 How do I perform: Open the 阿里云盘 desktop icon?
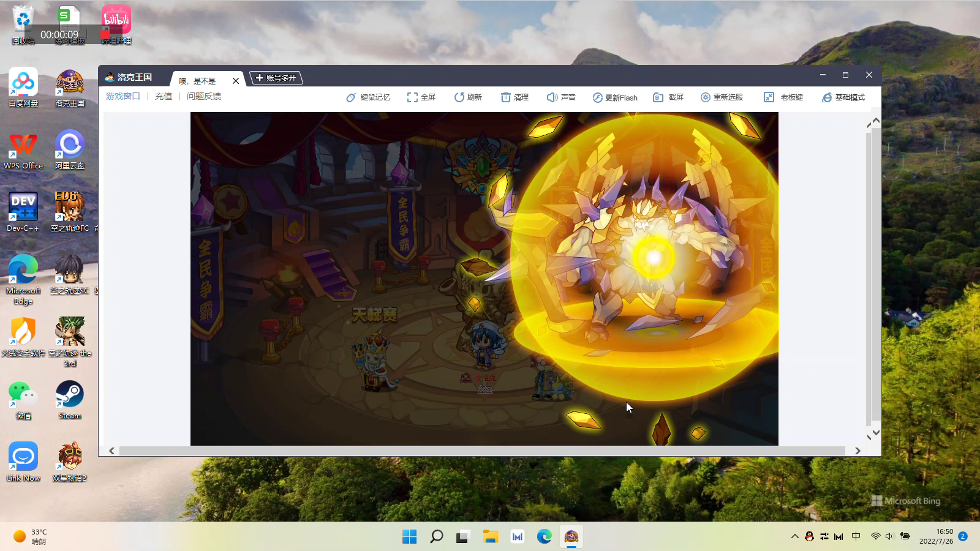pos(70,150)
